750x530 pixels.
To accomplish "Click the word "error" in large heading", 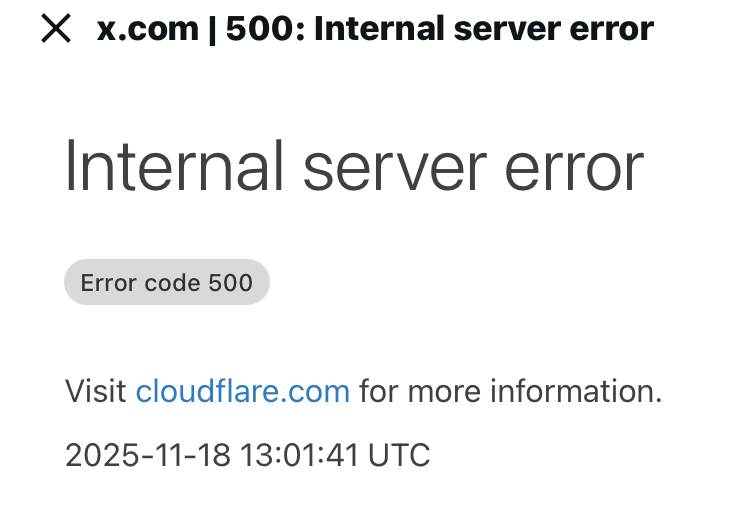I will coord(574,166).
